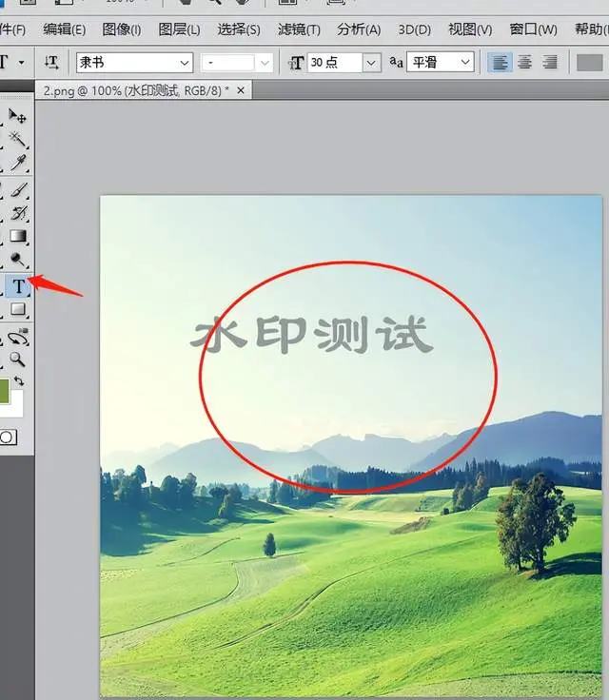
Task: Open the 分析(A) menu
Action: coord(359,29)
